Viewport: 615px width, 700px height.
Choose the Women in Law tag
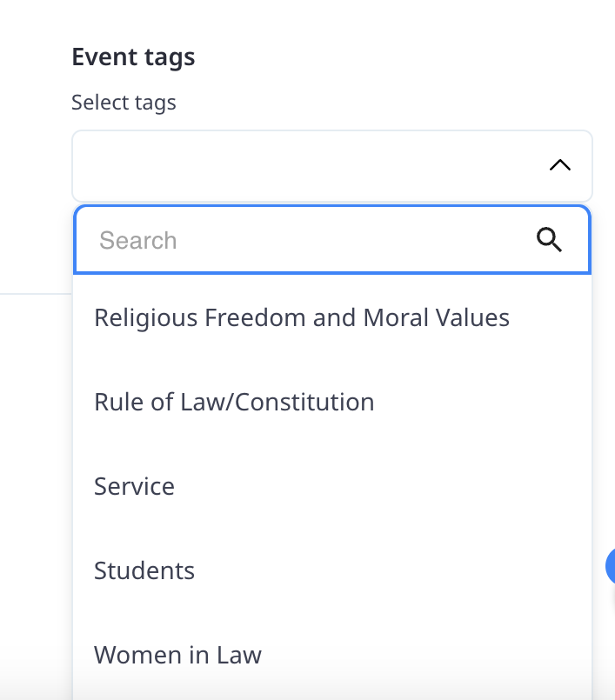[177, 655]
